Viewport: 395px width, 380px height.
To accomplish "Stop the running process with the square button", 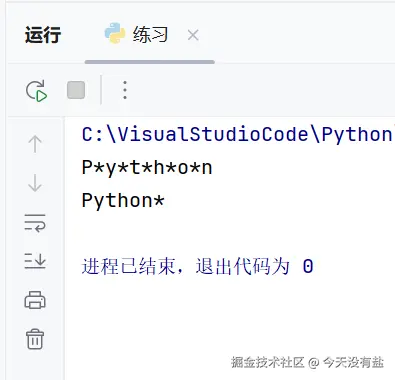I will point(76,90).
